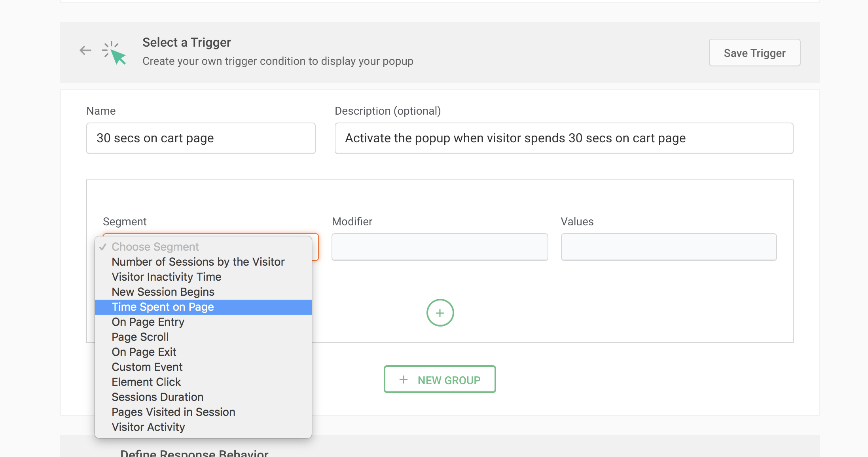Choose Page Scroll segment
The height and width of the screenshot is (457, 868).
pos(140,337)
